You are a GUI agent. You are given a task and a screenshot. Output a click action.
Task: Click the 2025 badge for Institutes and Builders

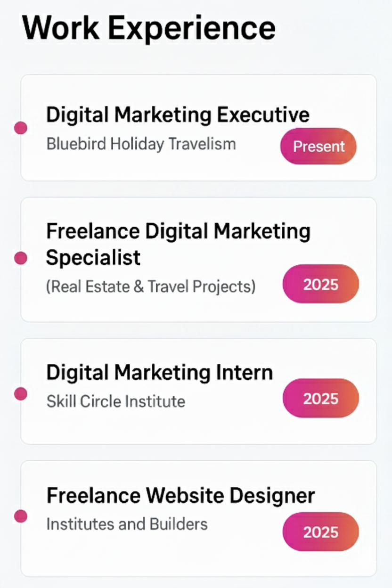320,532
